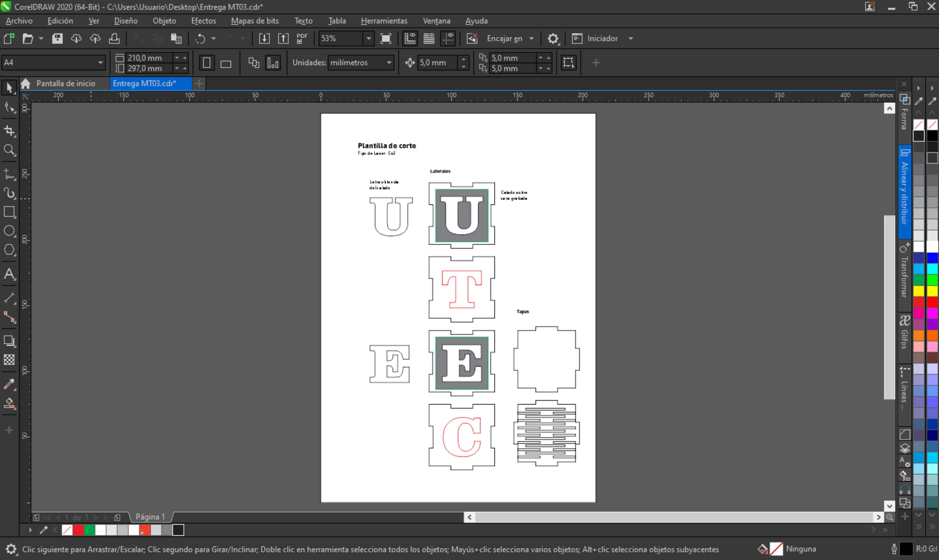Select the Text tool
This screenshot has width=939, height=560.
click(9, 274)
